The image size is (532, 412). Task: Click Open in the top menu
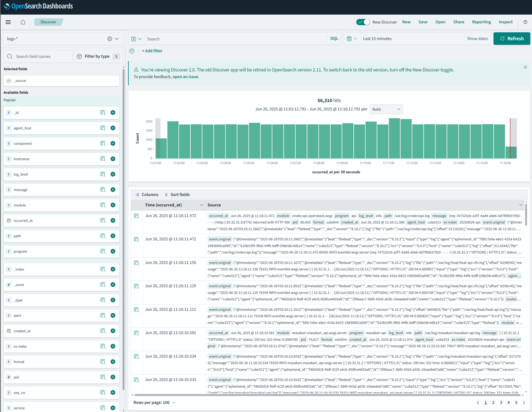440,22
